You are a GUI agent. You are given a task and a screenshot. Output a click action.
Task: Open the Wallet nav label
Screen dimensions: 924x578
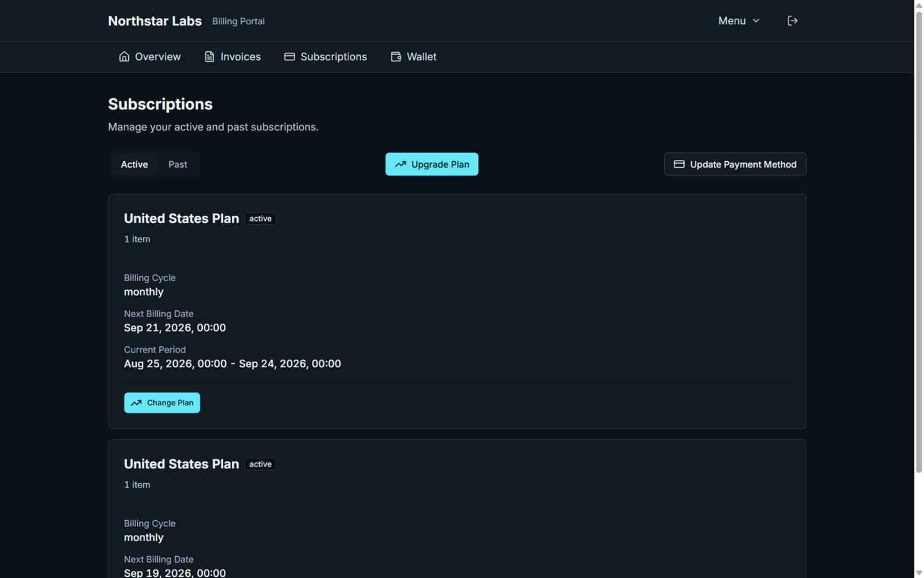422,57
